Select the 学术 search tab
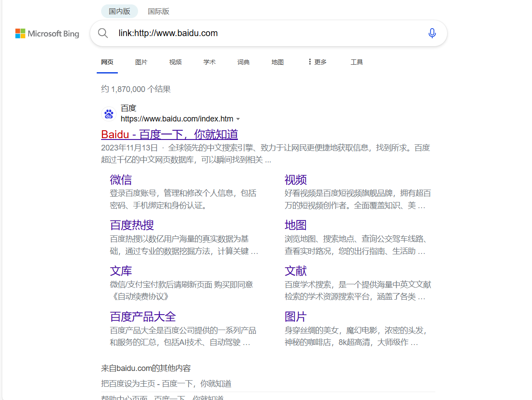 click(x=209, y=62)
